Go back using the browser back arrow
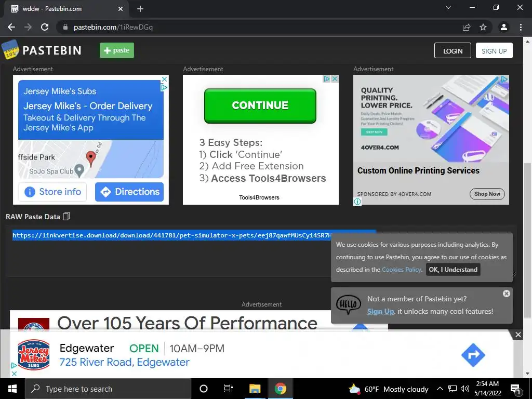Viewport: 532px width, 399px height. tap(11, 27)
